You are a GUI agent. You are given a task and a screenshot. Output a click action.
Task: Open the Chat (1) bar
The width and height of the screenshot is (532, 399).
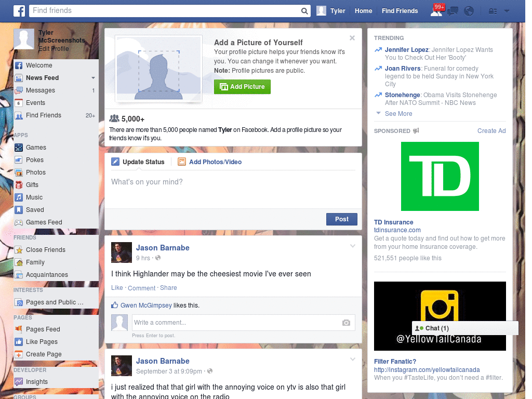tap(465, 328)
